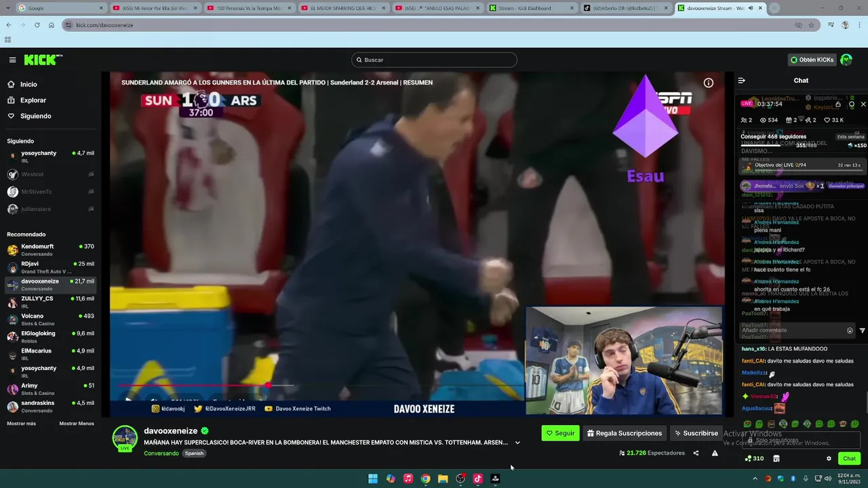Open yosoychanty channel under Siguiendo
The height and width of the screenshot is (488, 868).
click(51, 157)
